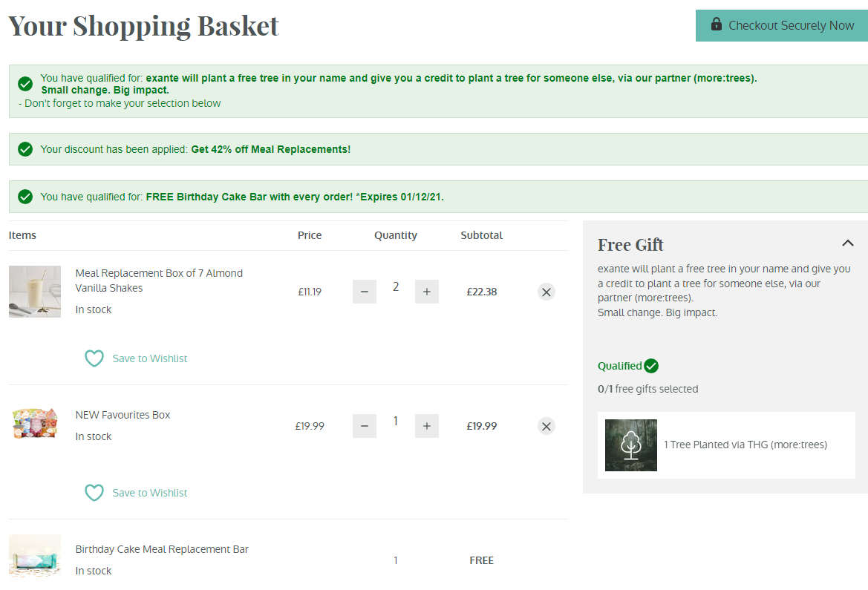Click the Free Gift panel heading

coord(630,245)
